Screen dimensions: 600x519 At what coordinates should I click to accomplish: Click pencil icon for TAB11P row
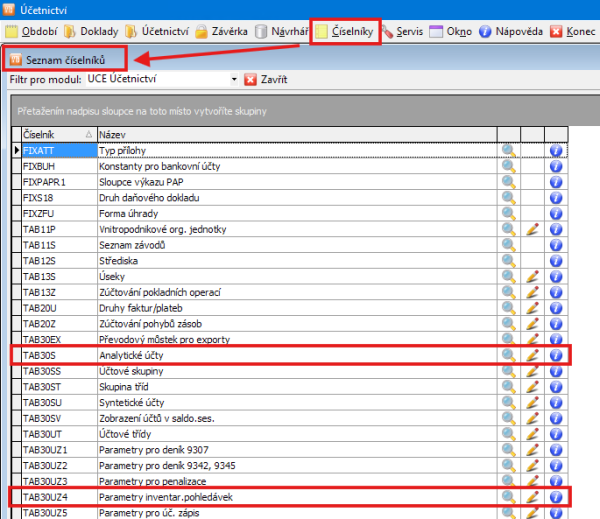coord(533,229)
